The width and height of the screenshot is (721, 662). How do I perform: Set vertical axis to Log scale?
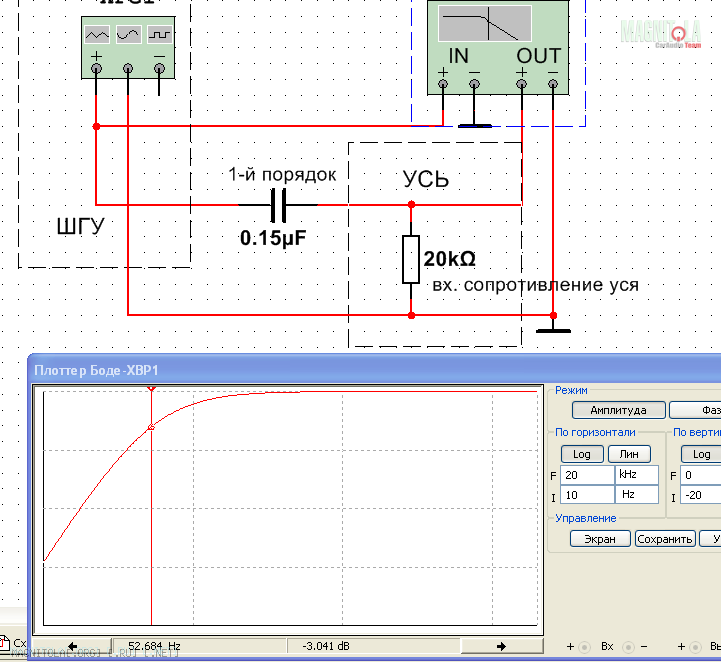tap(702, 454)
